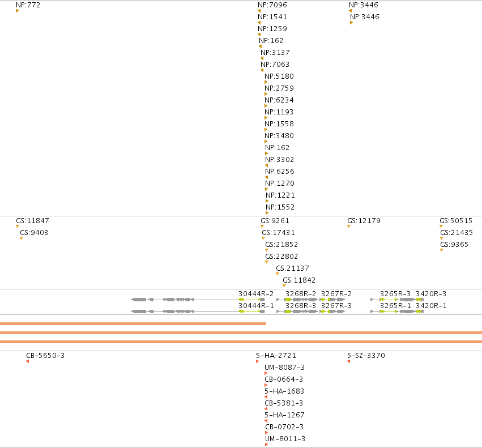The width and height of the screenshot is (482, 448).
Task: Click the 3268R-3 transcript label
Action: pos(301,306)
